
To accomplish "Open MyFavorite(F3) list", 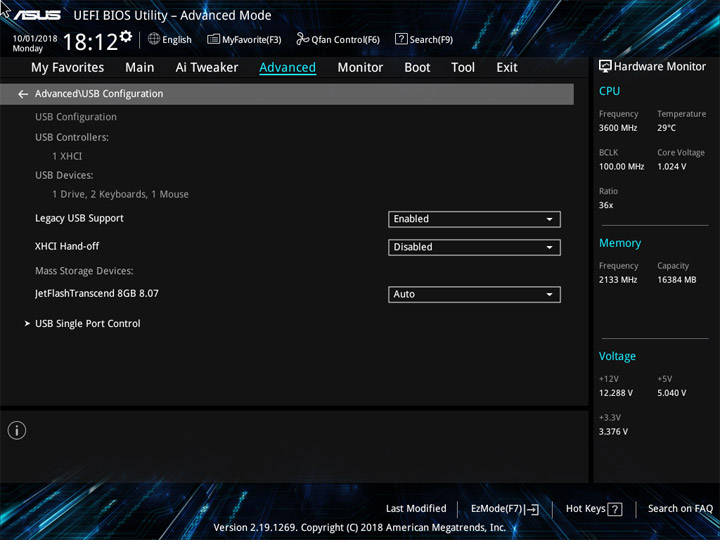I will point(244,39).
